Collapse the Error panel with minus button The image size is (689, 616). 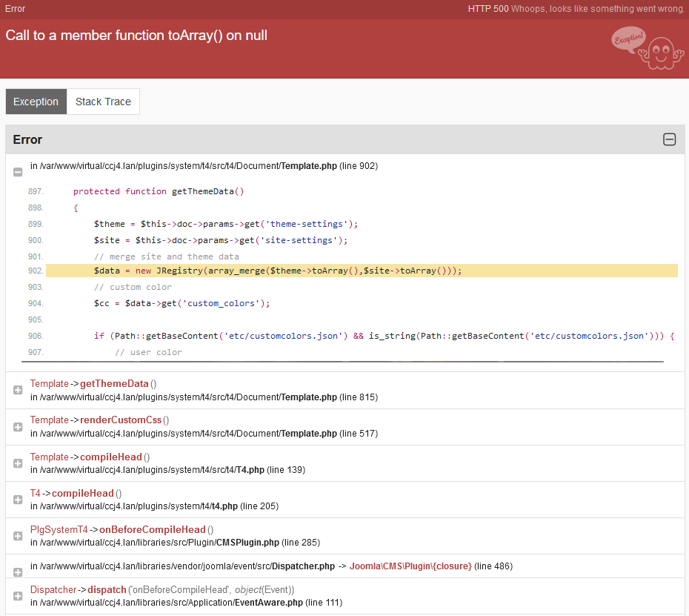(669, 139)
